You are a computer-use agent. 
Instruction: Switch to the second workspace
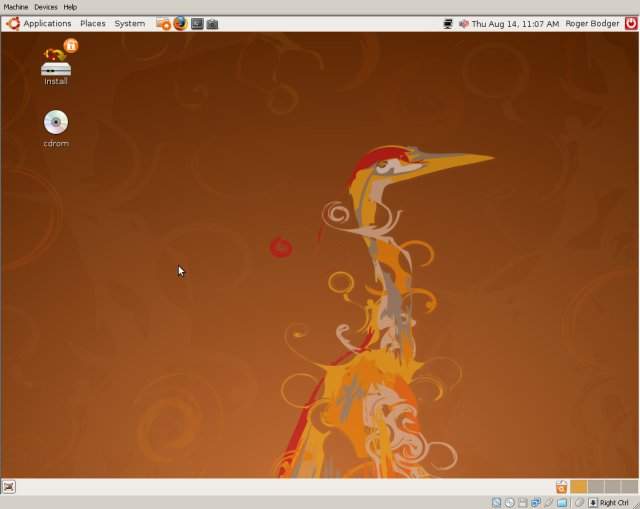595,487
